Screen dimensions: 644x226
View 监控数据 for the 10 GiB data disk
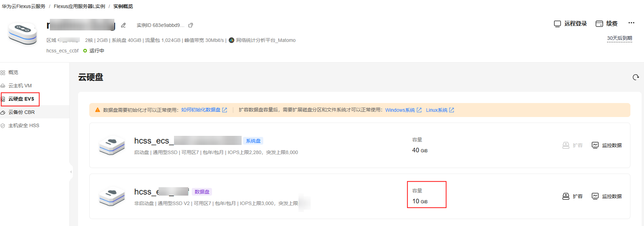607,196
